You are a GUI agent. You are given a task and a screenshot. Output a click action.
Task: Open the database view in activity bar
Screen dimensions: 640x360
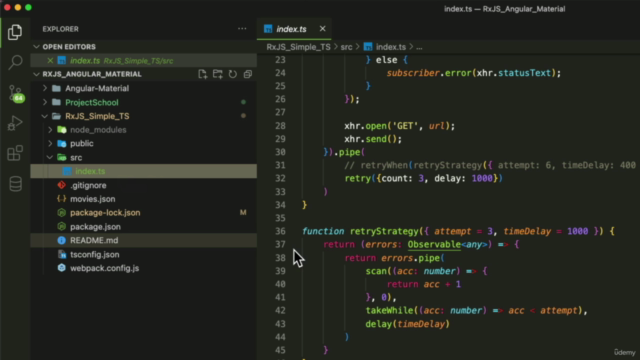[15, 184]
